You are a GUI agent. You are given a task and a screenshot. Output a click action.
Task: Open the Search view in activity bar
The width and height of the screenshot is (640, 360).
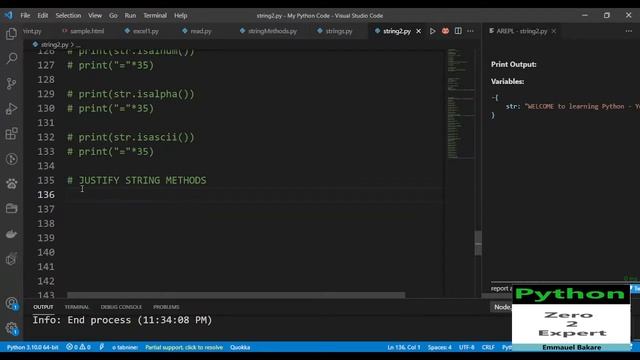pyautogui.click(x=11, y=58)
